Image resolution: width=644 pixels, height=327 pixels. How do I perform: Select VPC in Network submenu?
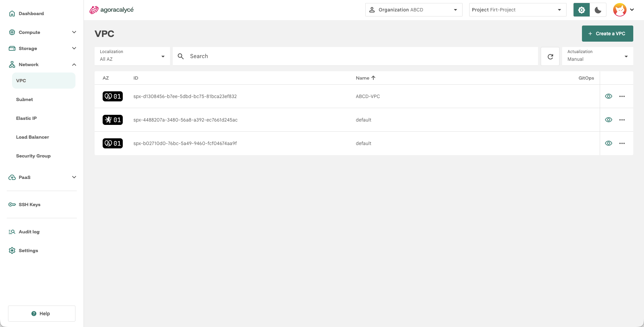[x=44, y=81]
